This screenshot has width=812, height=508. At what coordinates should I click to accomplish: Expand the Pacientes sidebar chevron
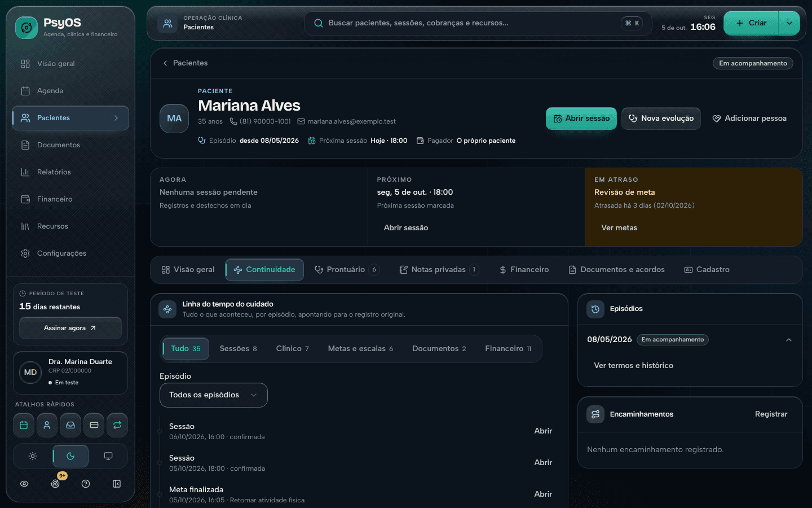tap(116, 118)
